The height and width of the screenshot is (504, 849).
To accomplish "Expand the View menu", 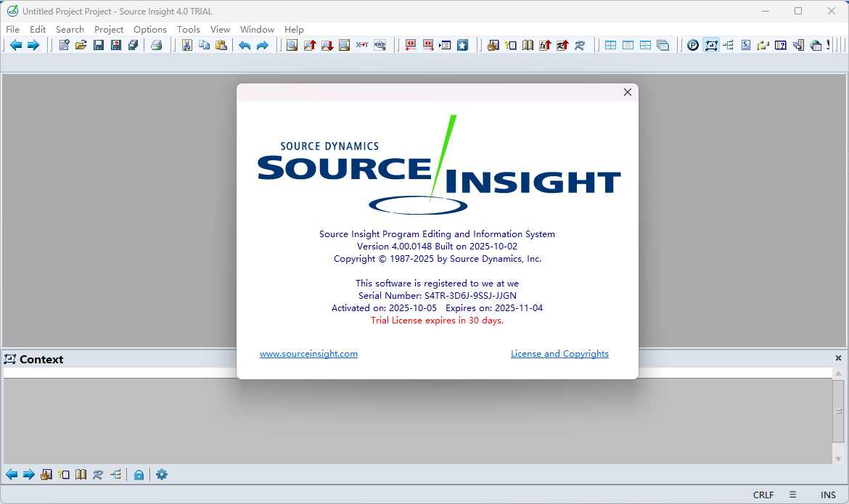I will click(220, 30).
